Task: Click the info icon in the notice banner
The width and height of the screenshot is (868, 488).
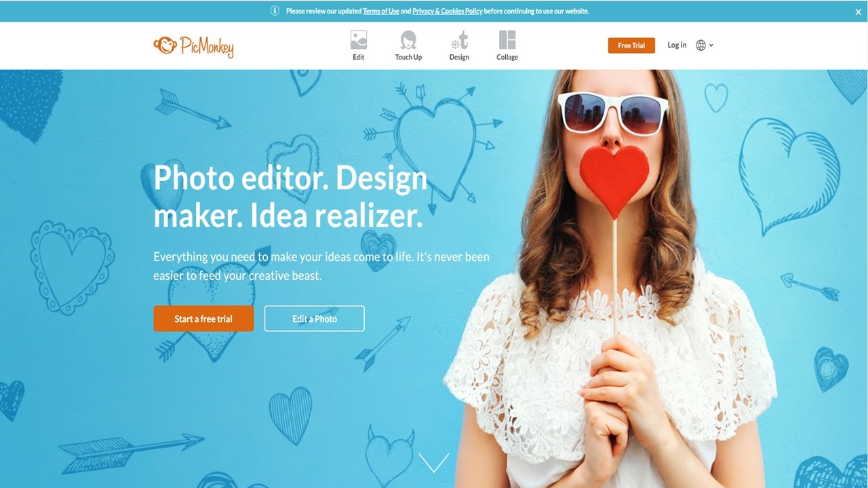Action: click(275, 11)
